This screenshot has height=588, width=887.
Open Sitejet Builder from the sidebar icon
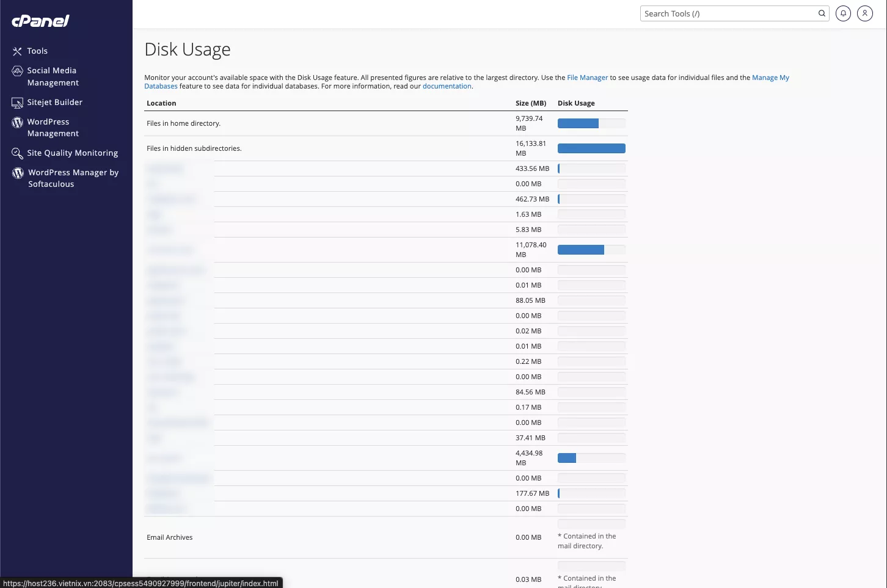[x=17, y=103]
